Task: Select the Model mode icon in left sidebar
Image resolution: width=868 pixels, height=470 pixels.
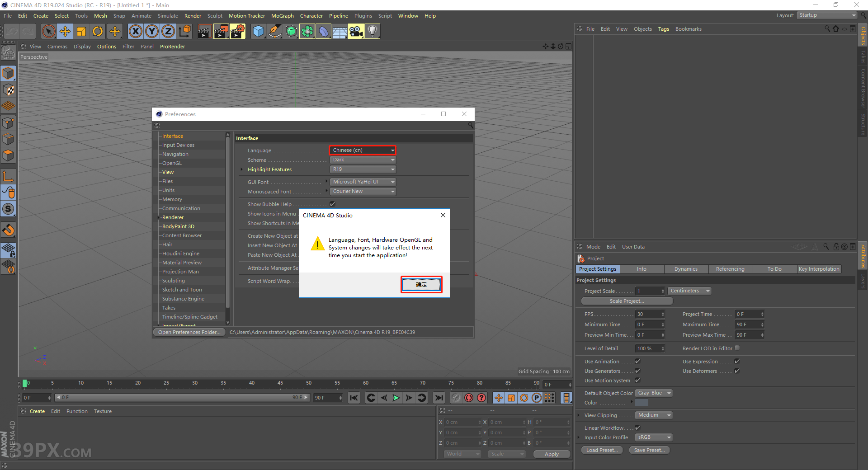Action: (x=8, y=73)
